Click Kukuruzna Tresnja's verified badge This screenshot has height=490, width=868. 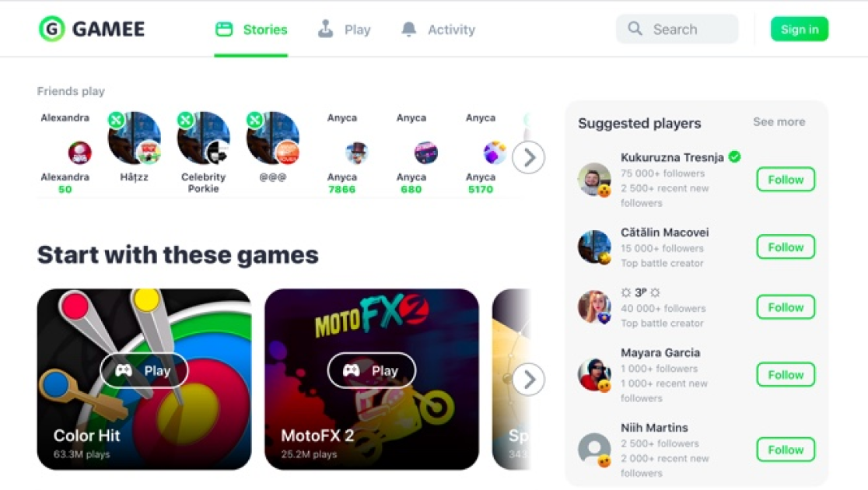(734, 156)
